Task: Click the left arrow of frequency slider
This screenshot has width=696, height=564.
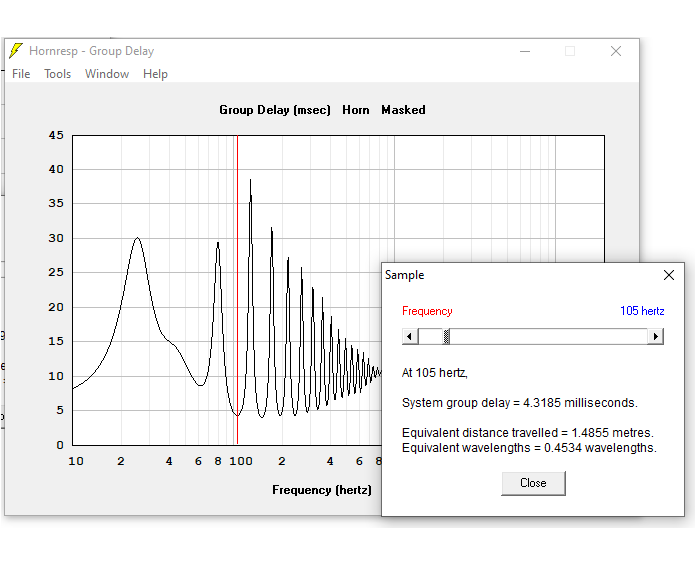Action: 410,336
